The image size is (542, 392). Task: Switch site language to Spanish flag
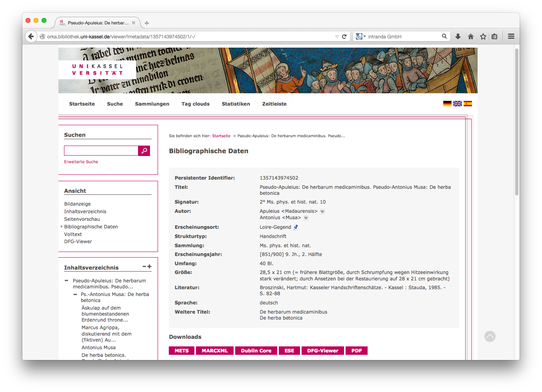click(468, 104)
